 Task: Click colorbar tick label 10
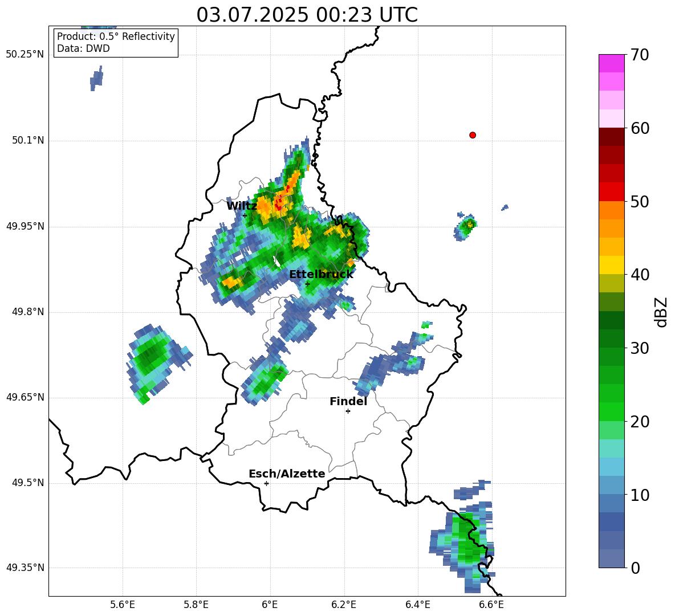pos(640,495)
